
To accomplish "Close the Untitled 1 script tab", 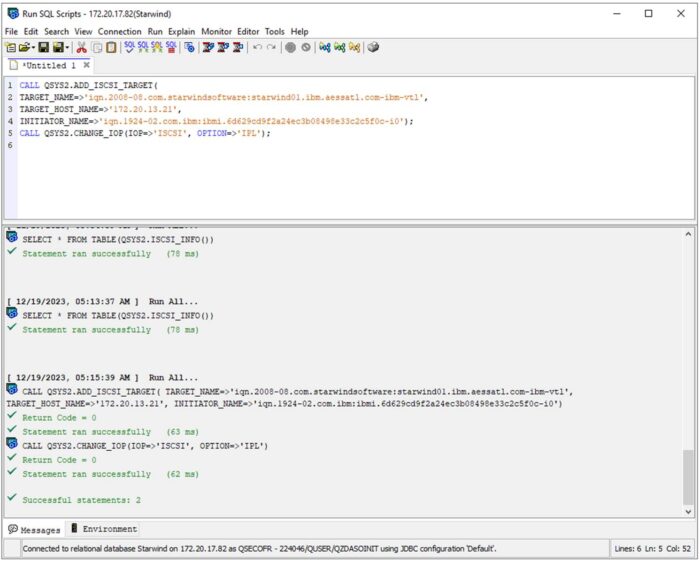I will coord(86,66).
